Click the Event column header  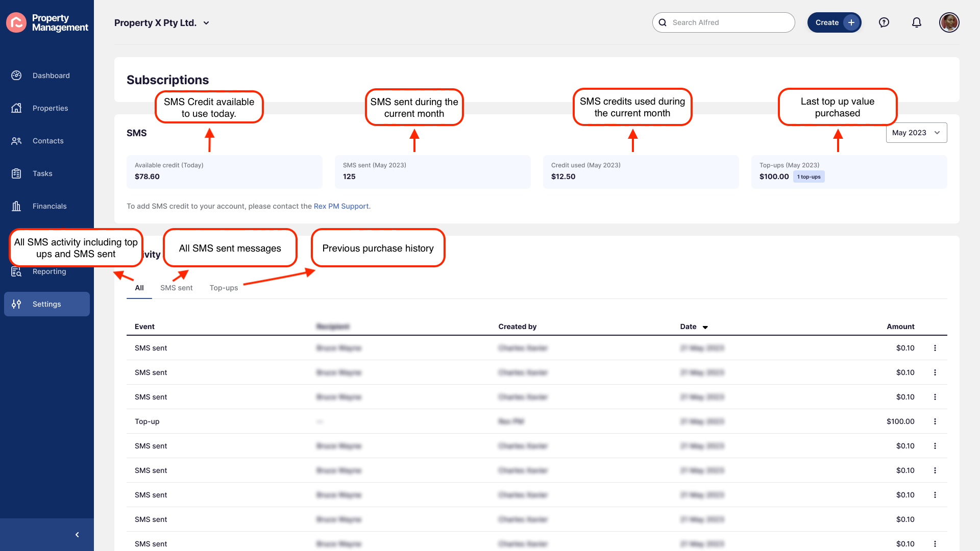144,327
